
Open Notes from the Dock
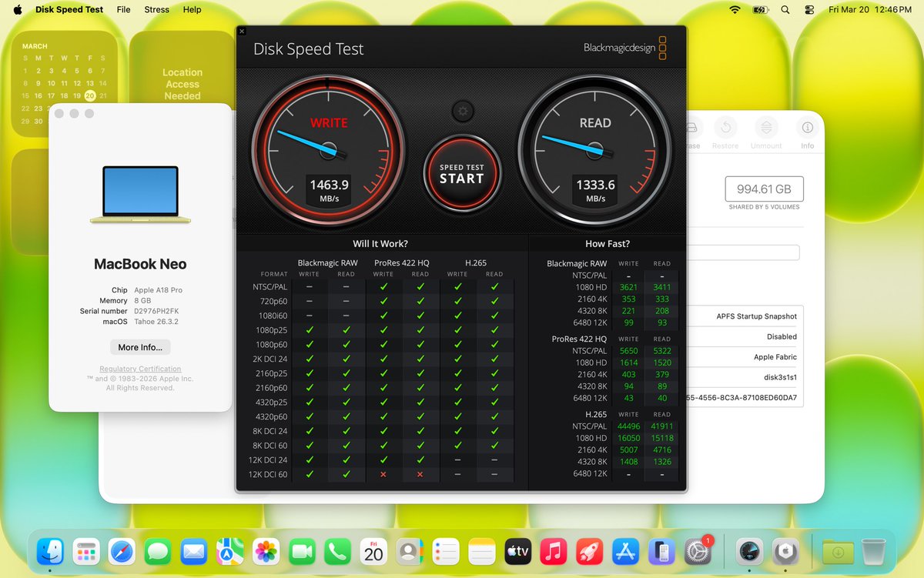pyautogui.click(x=481, y=552)
